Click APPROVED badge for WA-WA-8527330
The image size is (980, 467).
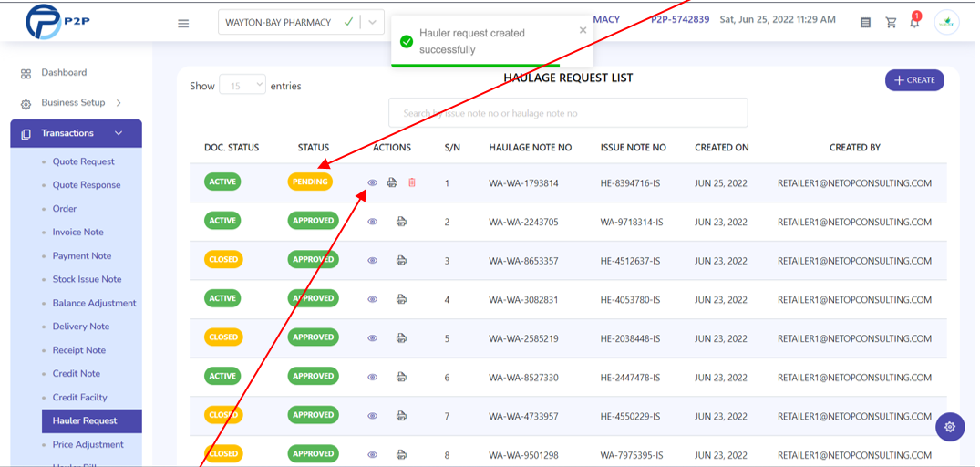click(x=313, y=377)
